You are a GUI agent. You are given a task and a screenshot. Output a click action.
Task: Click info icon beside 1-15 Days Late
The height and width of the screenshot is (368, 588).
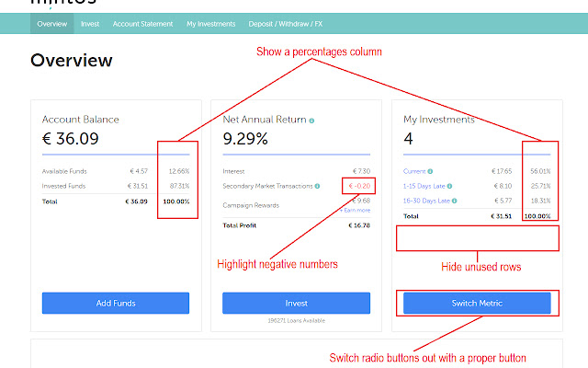point(449,186)
